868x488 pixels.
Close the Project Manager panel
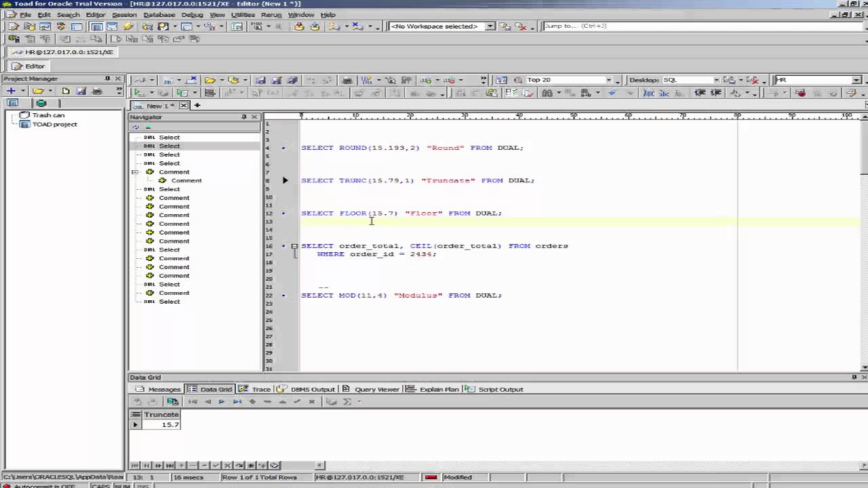(118, 79)
